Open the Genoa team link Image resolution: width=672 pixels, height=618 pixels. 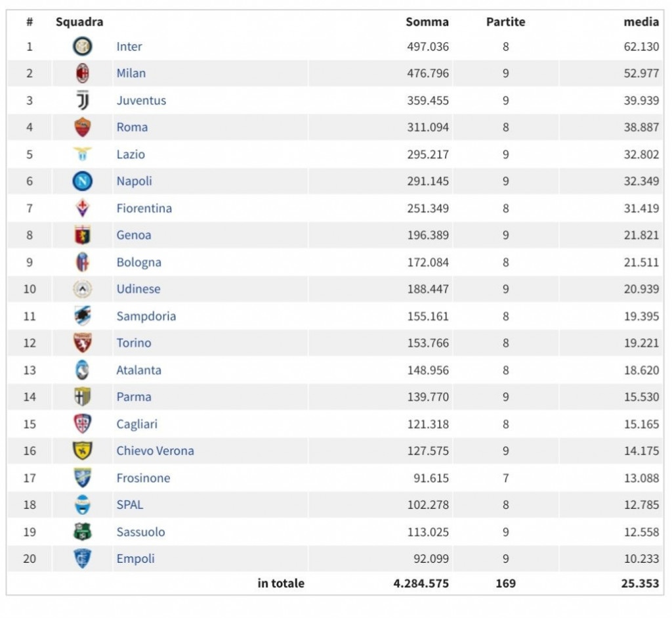[134, 235]
